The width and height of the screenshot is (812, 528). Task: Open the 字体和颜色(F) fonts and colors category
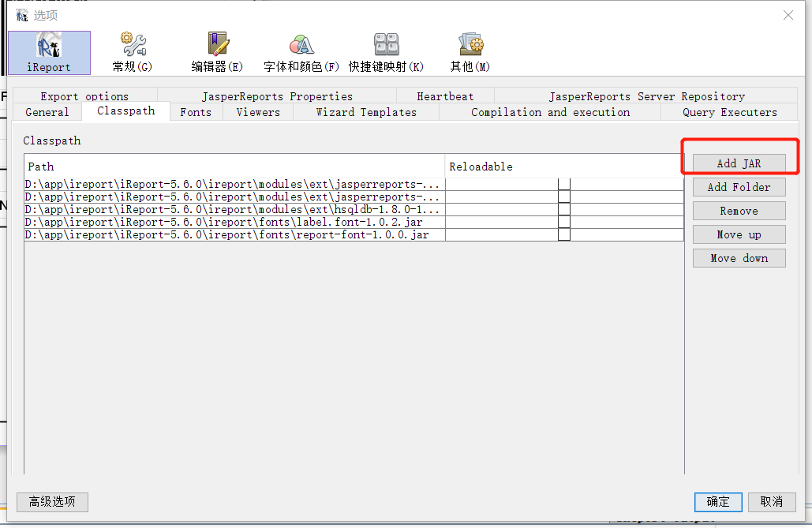(301, 52)
